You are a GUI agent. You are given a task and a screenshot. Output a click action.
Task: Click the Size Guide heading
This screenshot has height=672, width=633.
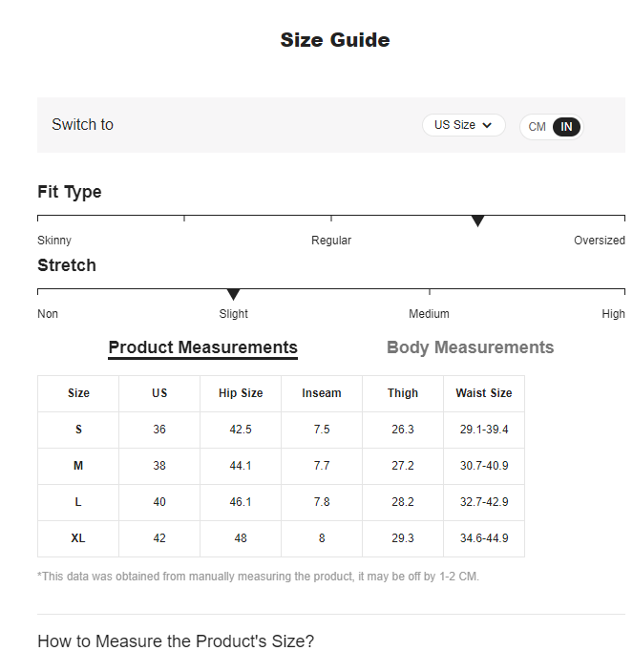click(x=334, y=40)
